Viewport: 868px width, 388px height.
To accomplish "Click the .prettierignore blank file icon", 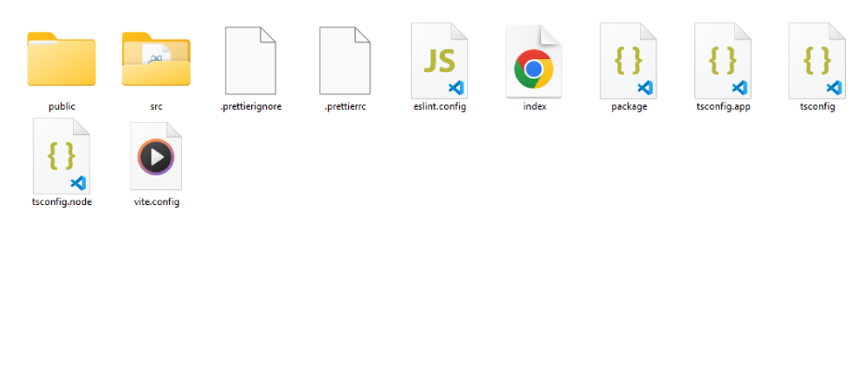I will point(250,60).
